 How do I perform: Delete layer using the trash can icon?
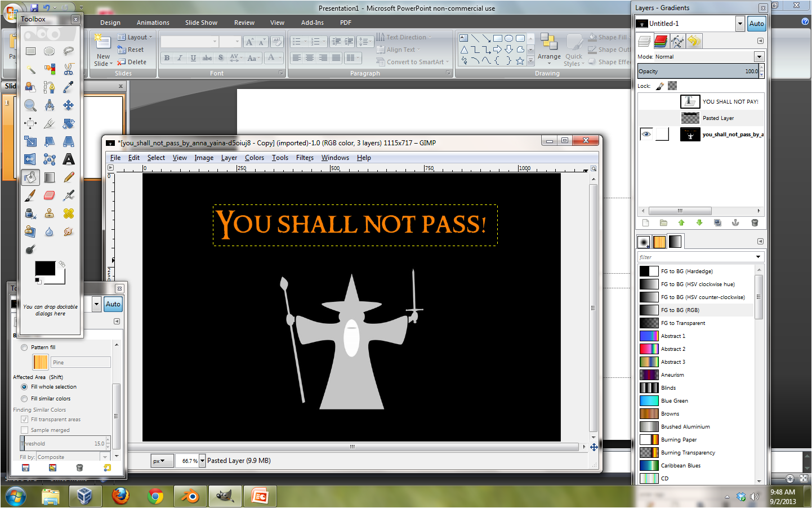[x=755, y=222]
